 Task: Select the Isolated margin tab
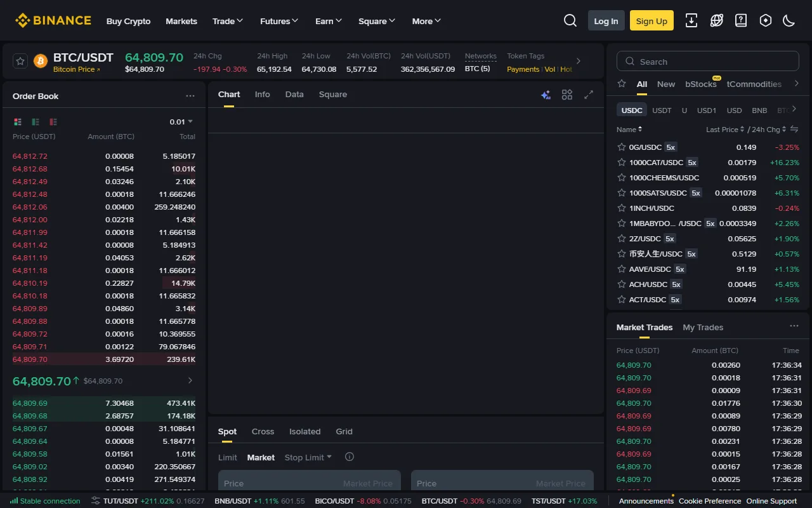pyautogui.click(x=305, y=431)
